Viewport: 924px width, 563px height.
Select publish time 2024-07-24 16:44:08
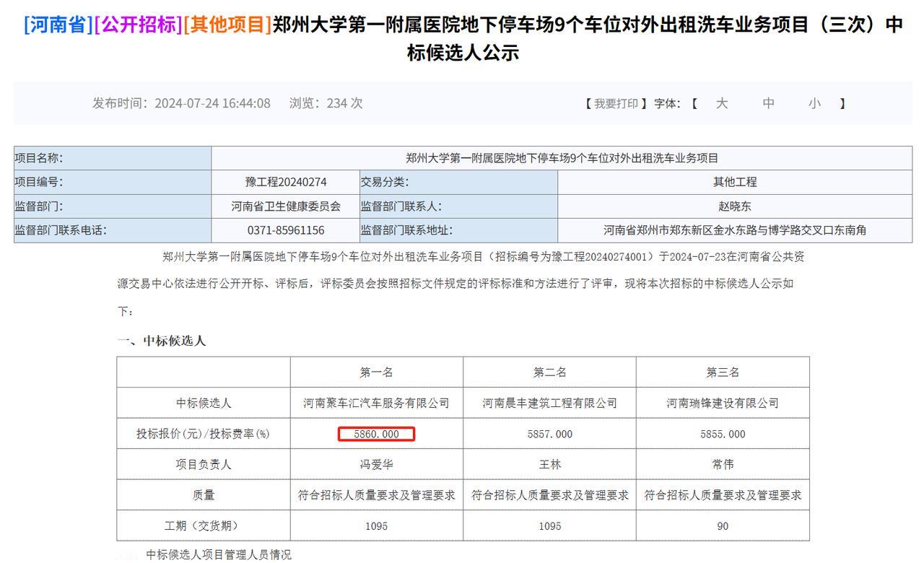click(212, 103)
